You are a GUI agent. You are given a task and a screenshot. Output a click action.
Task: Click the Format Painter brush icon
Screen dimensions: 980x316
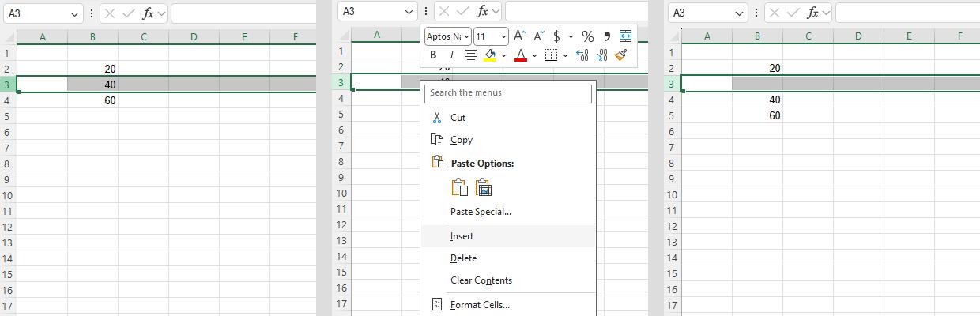621,55
